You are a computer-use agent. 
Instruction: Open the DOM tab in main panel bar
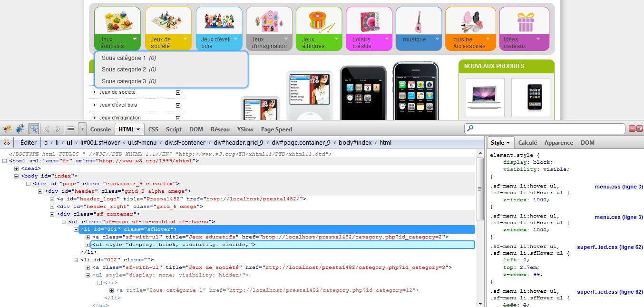[196, 129]
